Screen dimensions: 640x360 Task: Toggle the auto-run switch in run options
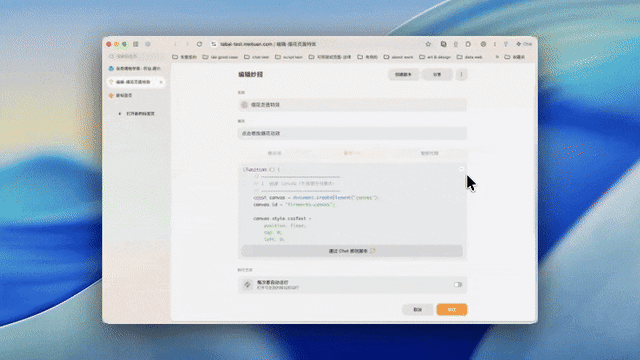coord(458,285)
